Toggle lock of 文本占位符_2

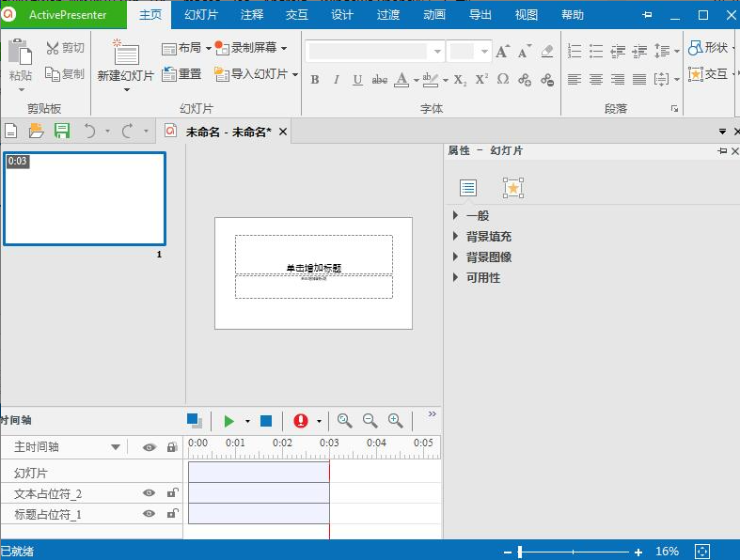172,493
